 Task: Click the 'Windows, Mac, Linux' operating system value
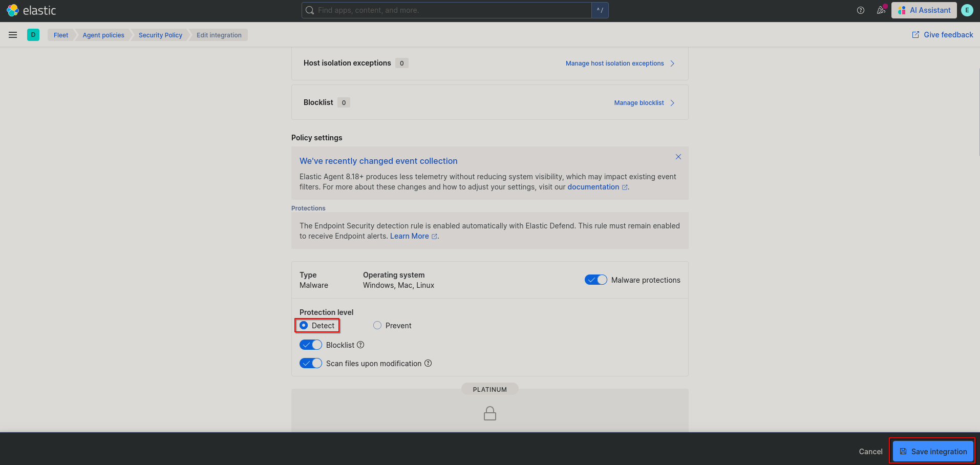tap(398, 285)
